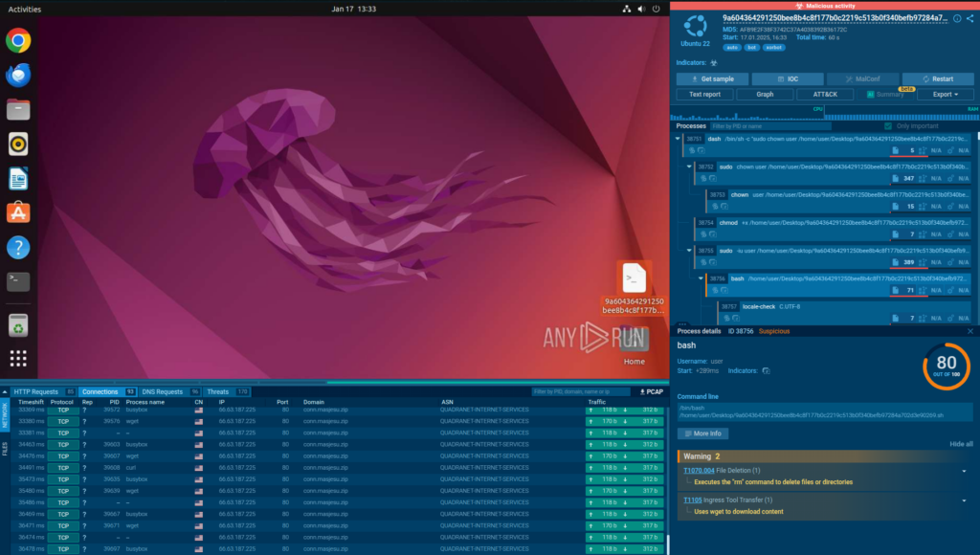This screenshot has height=555, width=980.
Task: Click the network filter by PID or domain field
Action: [582, 391]
